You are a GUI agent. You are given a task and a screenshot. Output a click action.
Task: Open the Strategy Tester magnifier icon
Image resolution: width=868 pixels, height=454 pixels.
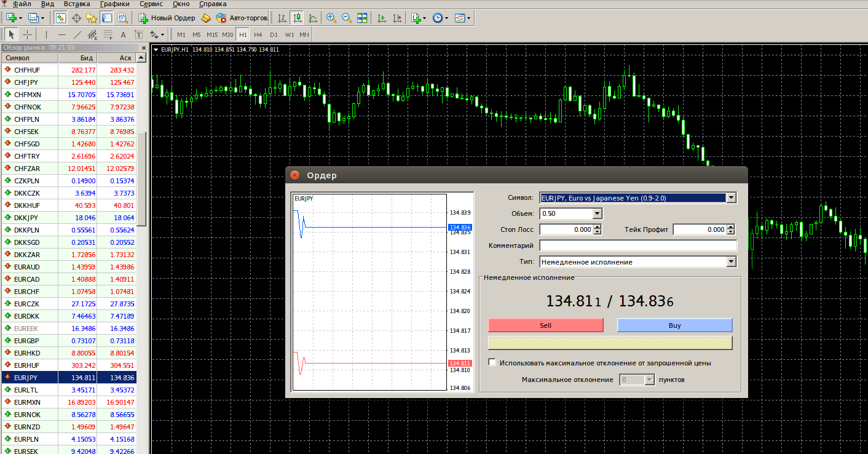(x=122, y=18)
